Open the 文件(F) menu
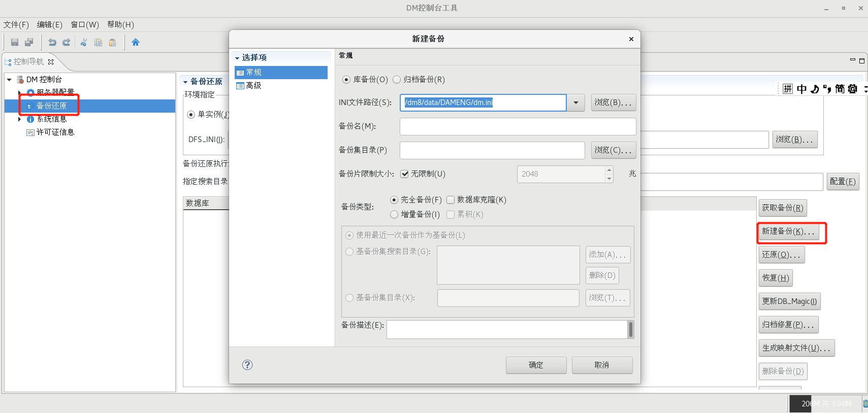The image size is (868, 413). pyautogui.click(x=16, y=24)
